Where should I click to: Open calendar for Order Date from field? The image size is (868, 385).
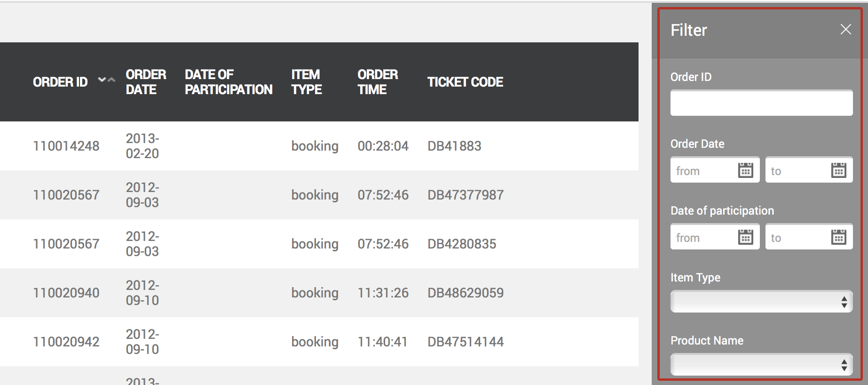click(x=745, y=170)
